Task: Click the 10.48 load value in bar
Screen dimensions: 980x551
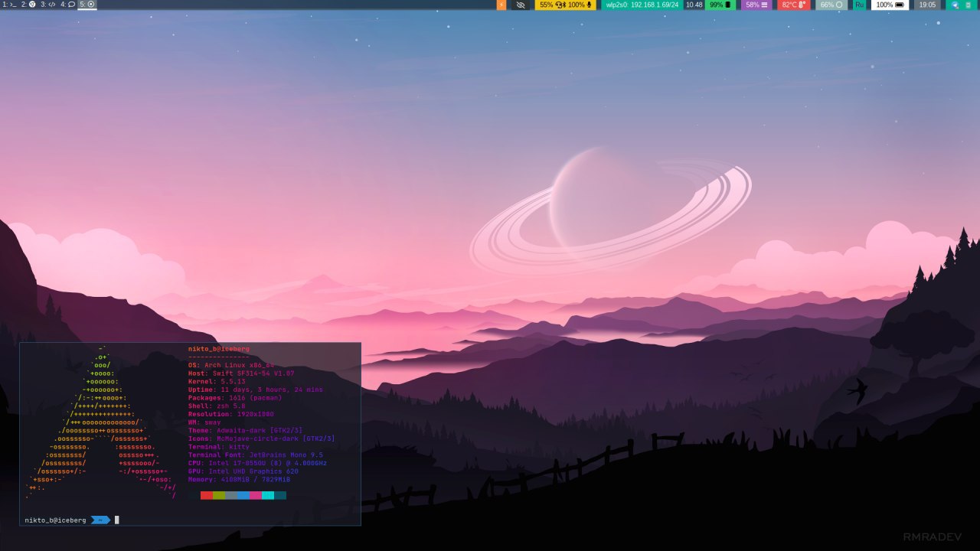Action: (694, 5)
